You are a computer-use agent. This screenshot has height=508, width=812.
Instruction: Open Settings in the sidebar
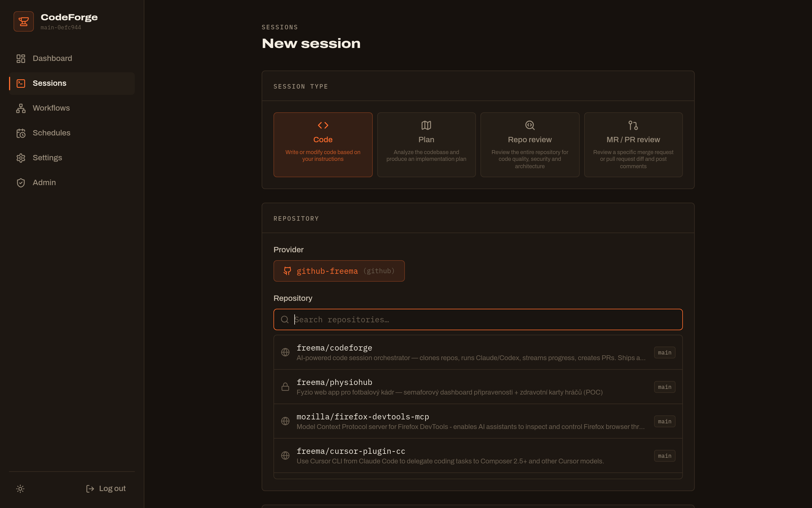click(x=72, y=158)
